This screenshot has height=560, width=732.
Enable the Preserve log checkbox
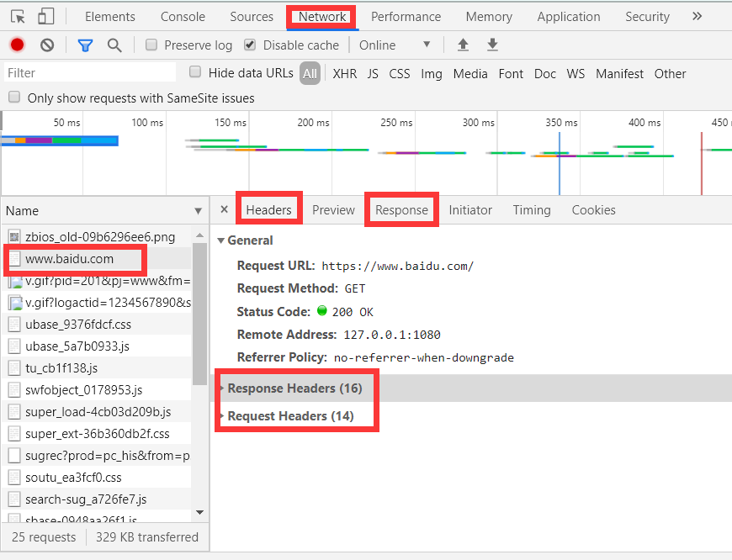[x=151, y=45]
